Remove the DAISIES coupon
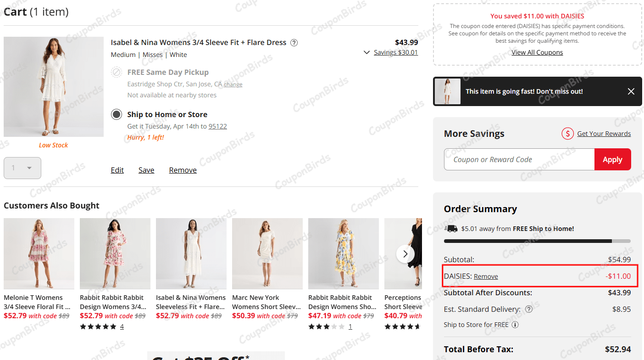644x360 pixels. pos(486,276)
